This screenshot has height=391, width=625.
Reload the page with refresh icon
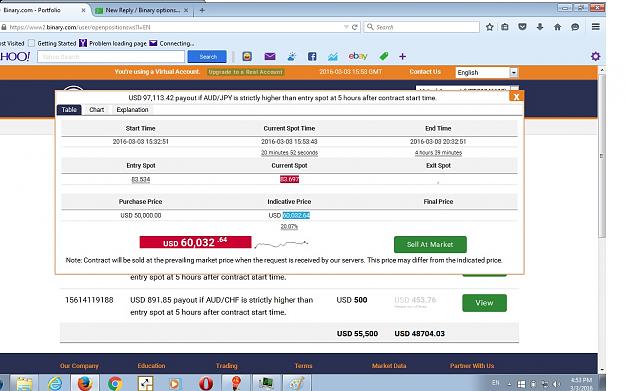click(354, 27)
